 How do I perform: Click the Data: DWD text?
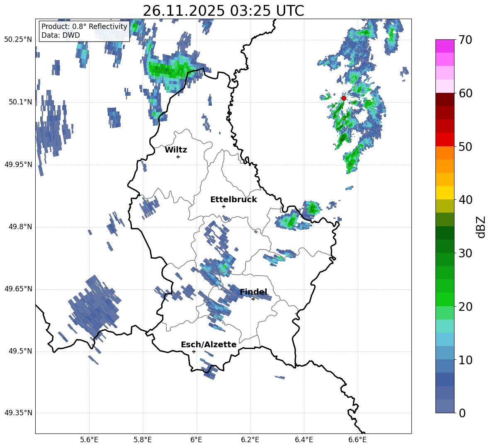(61, 35)
